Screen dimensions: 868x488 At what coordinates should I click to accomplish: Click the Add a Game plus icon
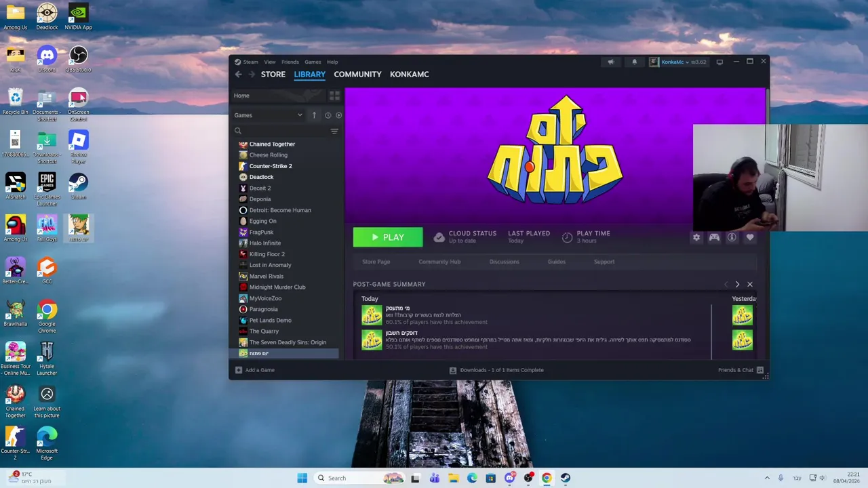coord(238,370)
